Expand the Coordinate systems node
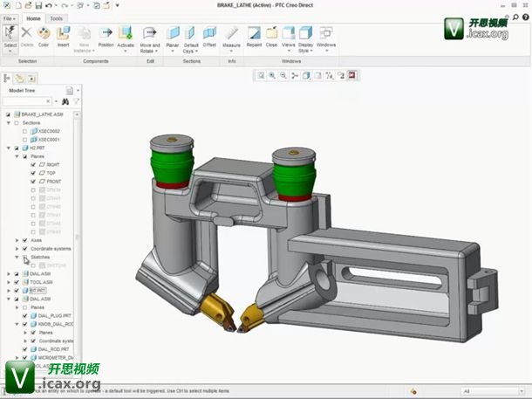 click(17, 249)
